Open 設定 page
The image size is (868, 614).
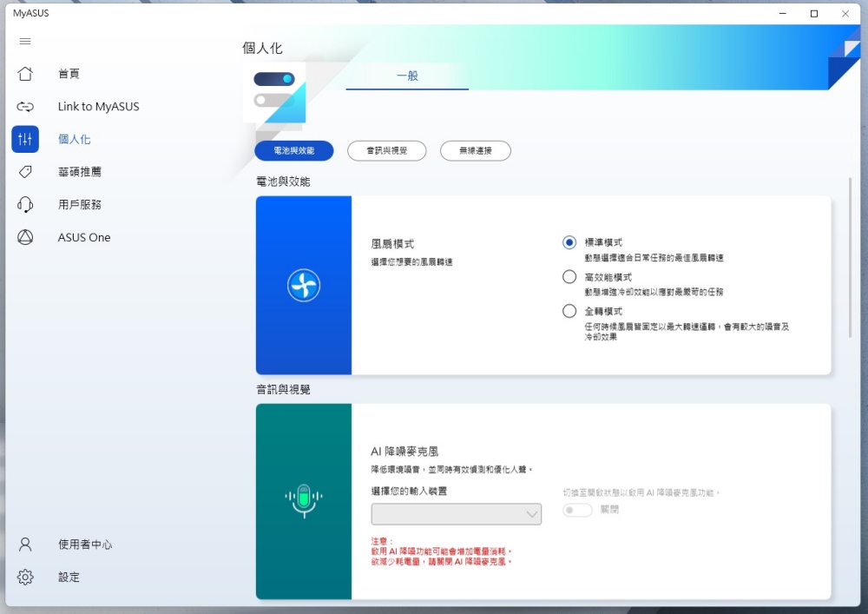click(69, 577)
